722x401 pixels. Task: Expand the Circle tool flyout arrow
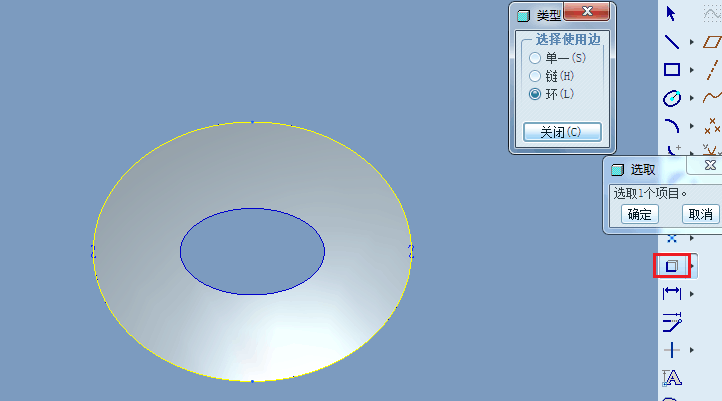691,99
